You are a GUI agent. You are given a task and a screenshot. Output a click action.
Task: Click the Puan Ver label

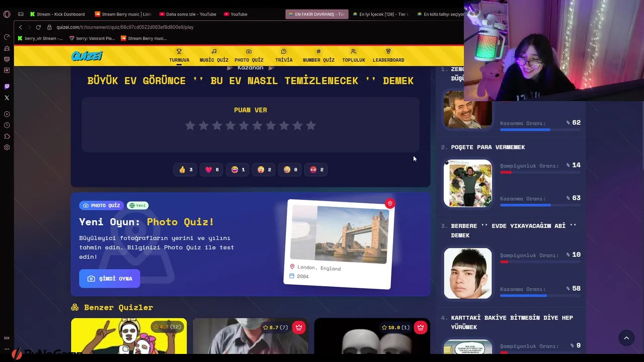click(x=251, y=110)
